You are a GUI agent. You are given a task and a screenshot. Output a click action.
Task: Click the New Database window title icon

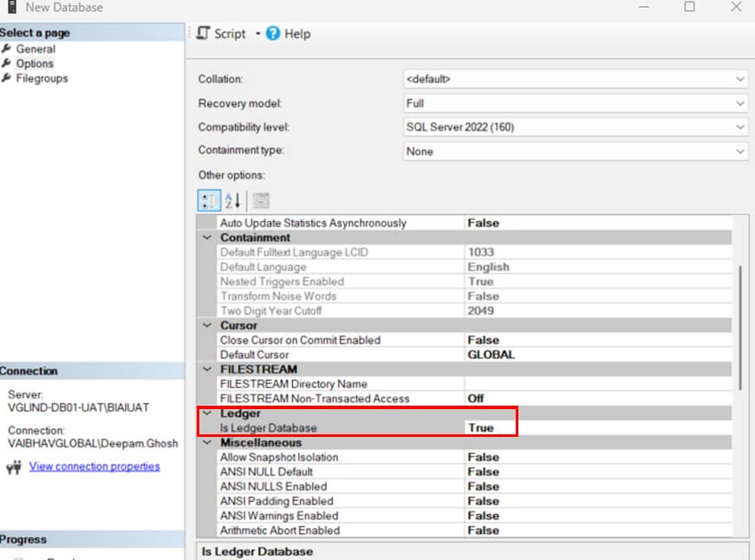(x=12, y=7)
